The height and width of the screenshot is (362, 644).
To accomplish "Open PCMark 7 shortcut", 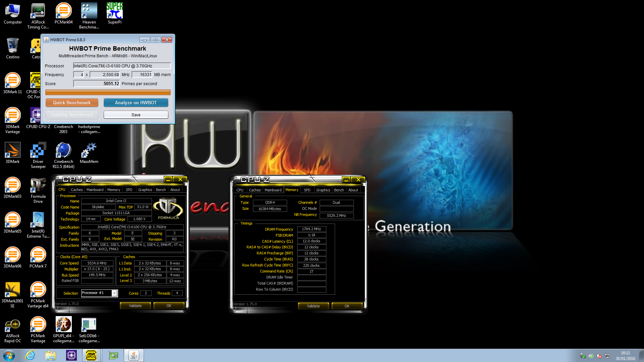I will pos(38,258).
